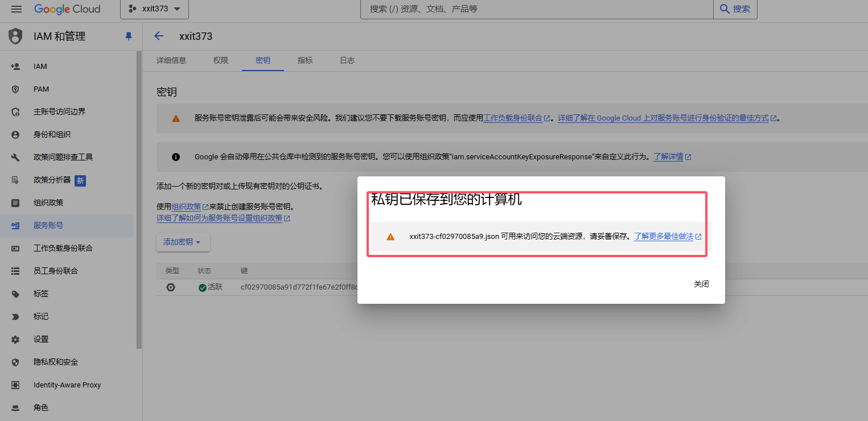
Task: Click the sidebar vertical scrollbar
Action: click(139, 199)
